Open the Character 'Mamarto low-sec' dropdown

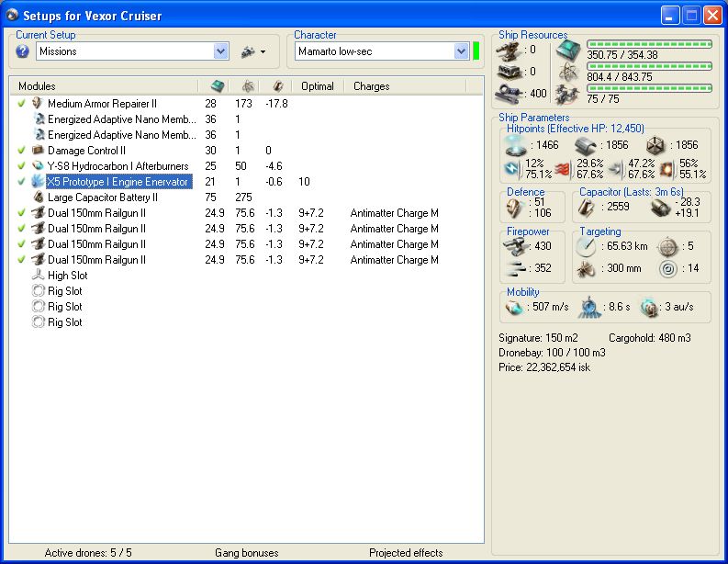point(461,52)
